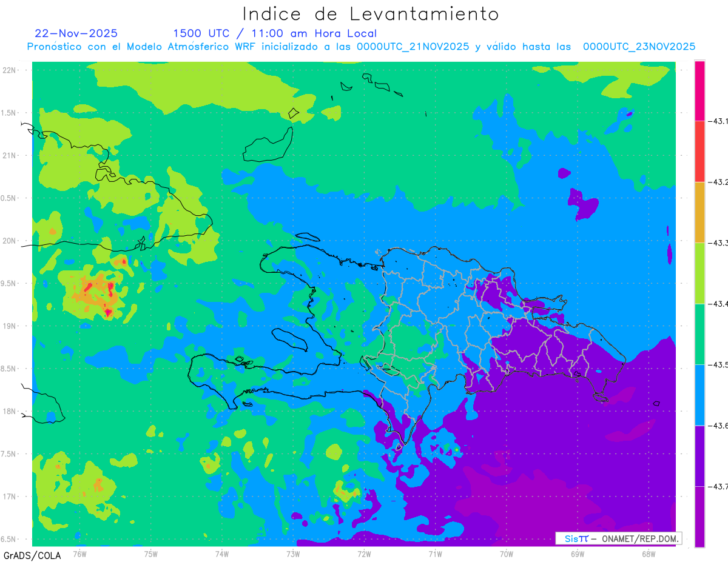Click the longitude label '69W'

click(x=578, y=554)
